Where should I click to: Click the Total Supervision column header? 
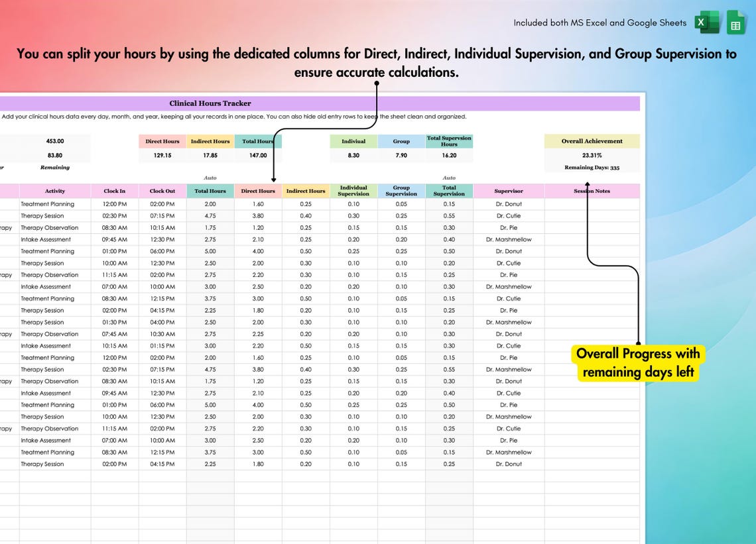click(449, 191)
